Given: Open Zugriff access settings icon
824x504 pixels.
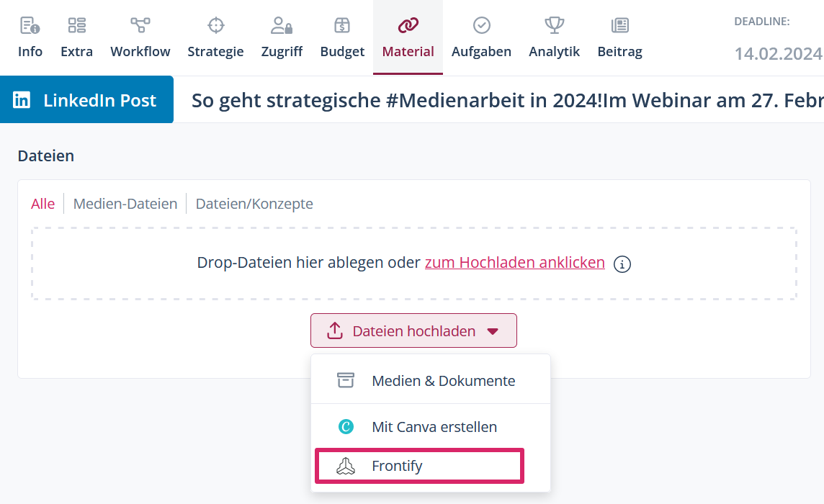Looking at the screenshot, I should [282, 26].
